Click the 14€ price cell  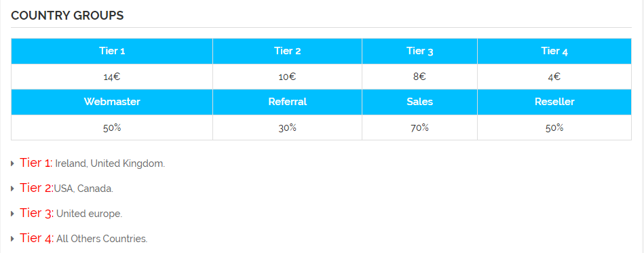coord(112,77)
